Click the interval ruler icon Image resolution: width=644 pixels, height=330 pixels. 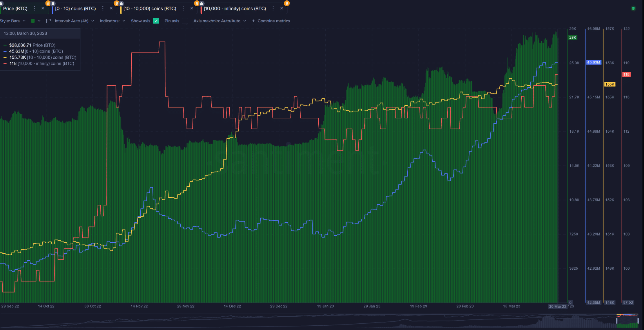(49, 21)
